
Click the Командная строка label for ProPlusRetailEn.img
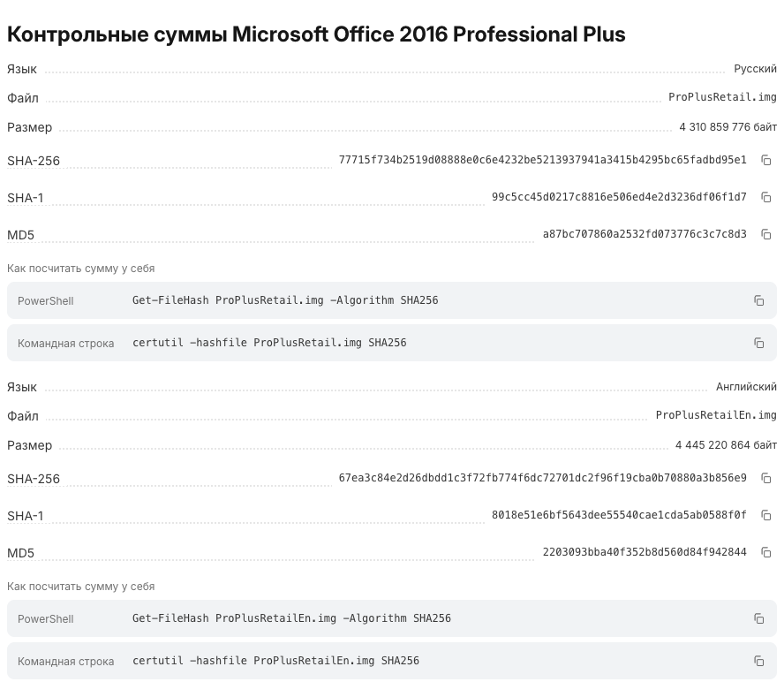(x=65, y=662)
